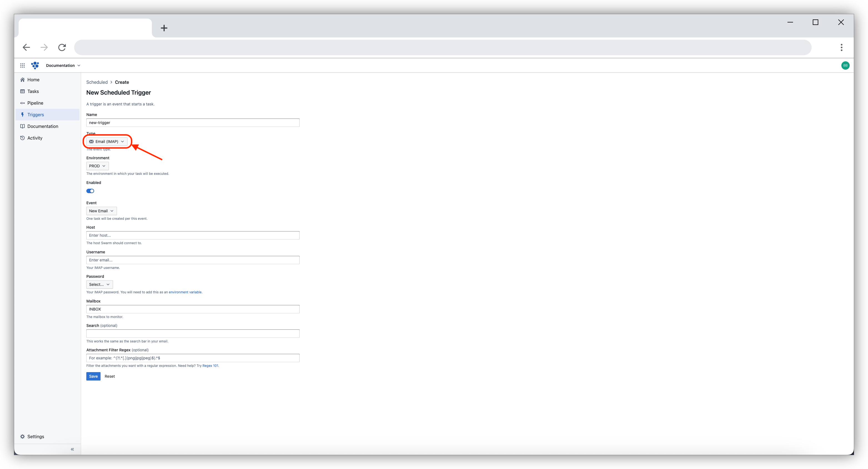Click the environment variable hyperlink
This screenshot has width=868, height=469.
[185, 292]
